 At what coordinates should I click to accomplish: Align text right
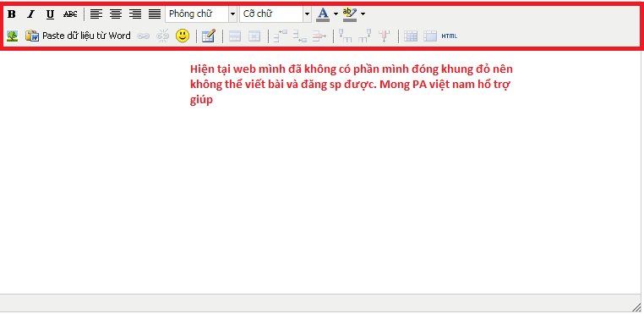[x=135, y=14]
